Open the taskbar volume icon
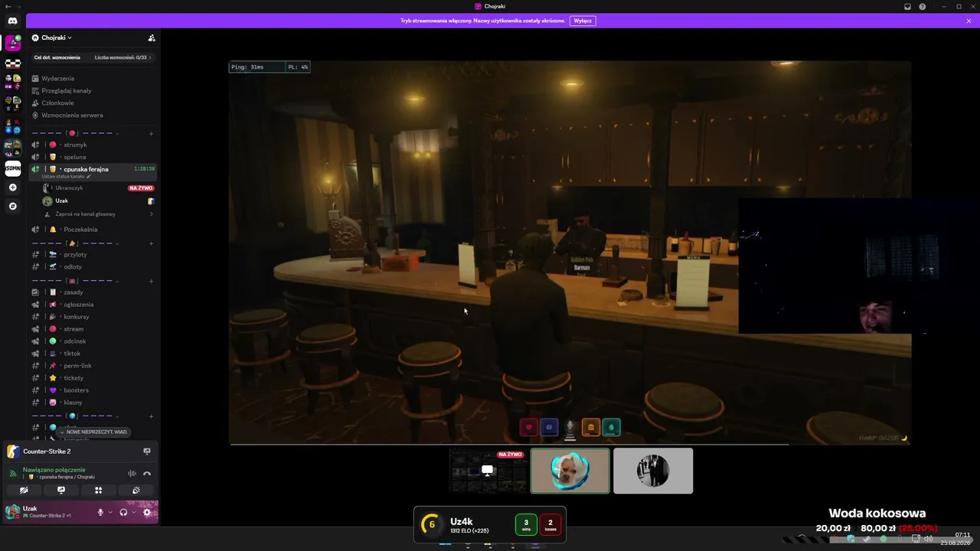Viewport: 980px width, 551px height. point(929,539)
